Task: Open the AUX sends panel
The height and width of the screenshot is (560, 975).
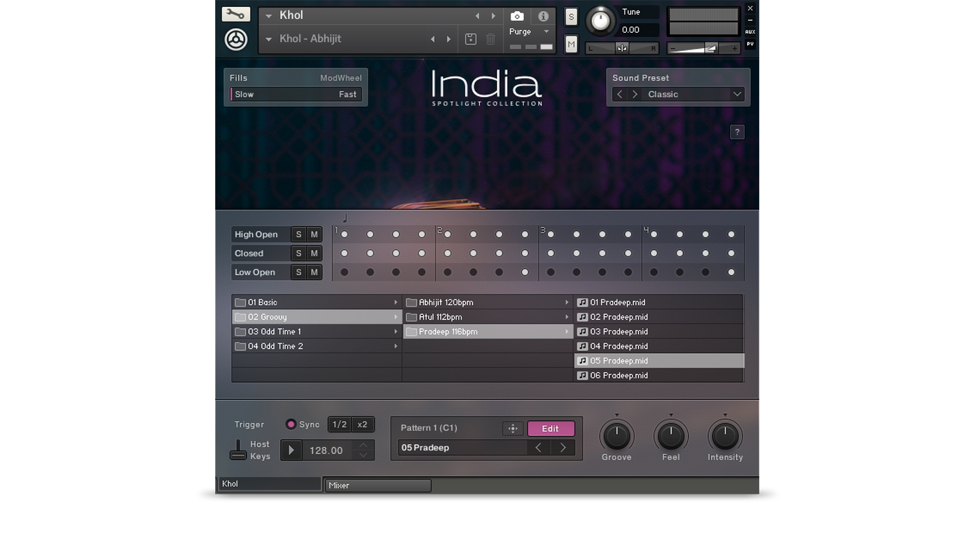Action: 750,32
